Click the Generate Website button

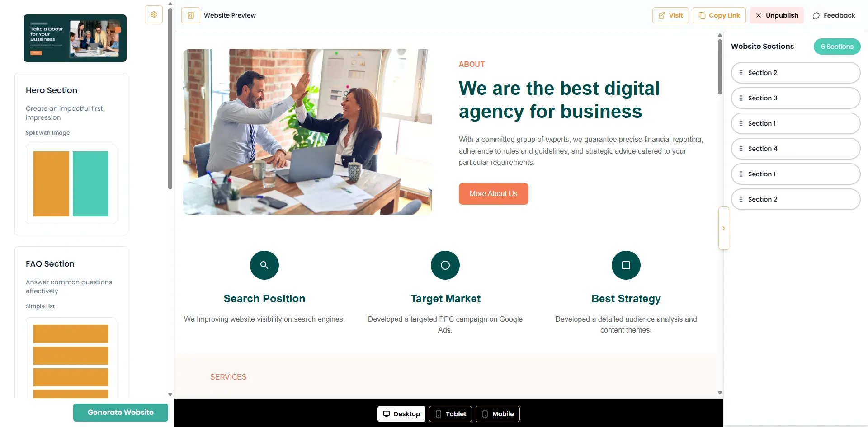tap(121, 413)
